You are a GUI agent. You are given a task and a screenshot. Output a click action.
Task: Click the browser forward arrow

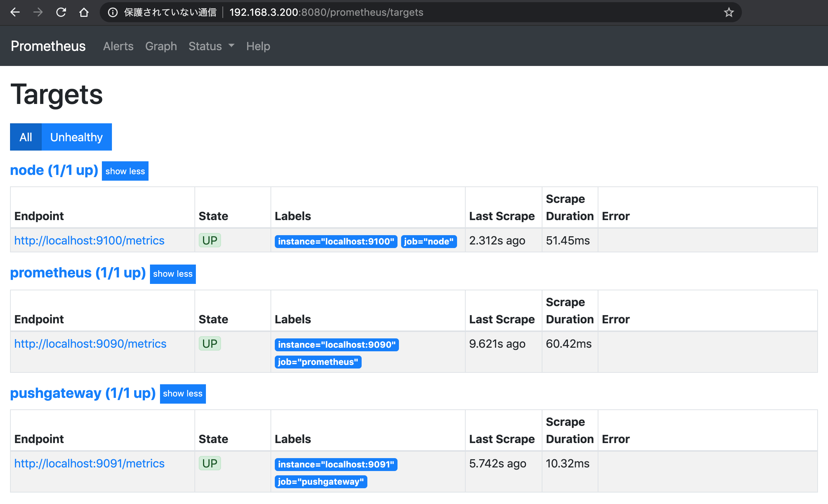point(38,12)
